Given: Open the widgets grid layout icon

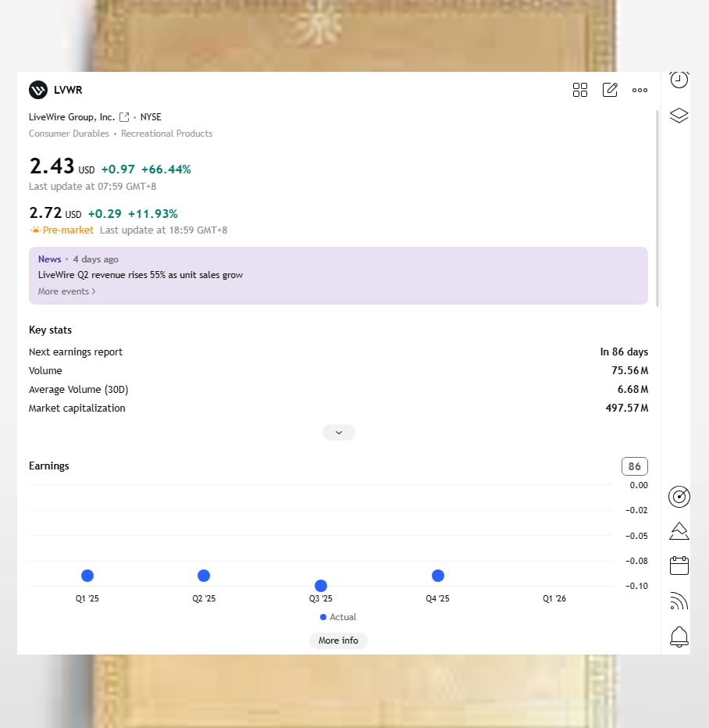Looking at the screenshot, I should 580,90.
